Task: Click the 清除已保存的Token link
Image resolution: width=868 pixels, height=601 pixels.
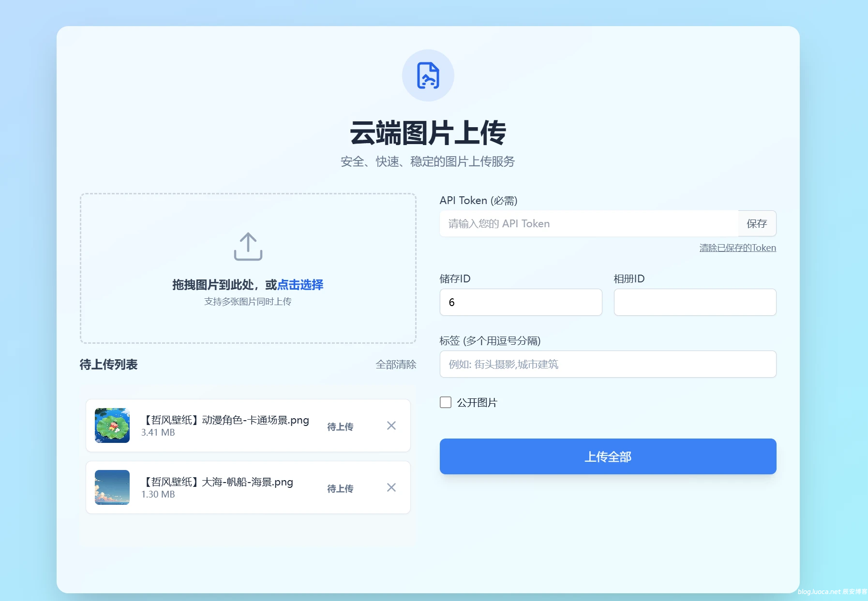Action: point(737,248)
